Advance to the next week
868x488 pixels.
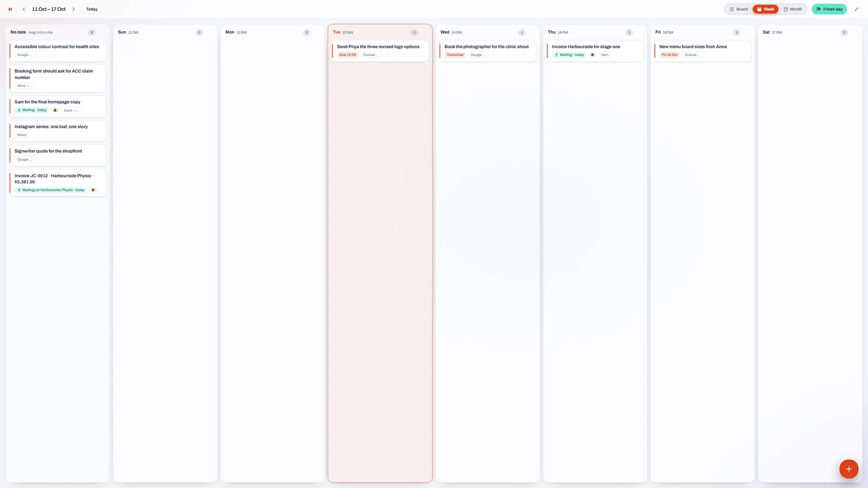coord(74,9)
